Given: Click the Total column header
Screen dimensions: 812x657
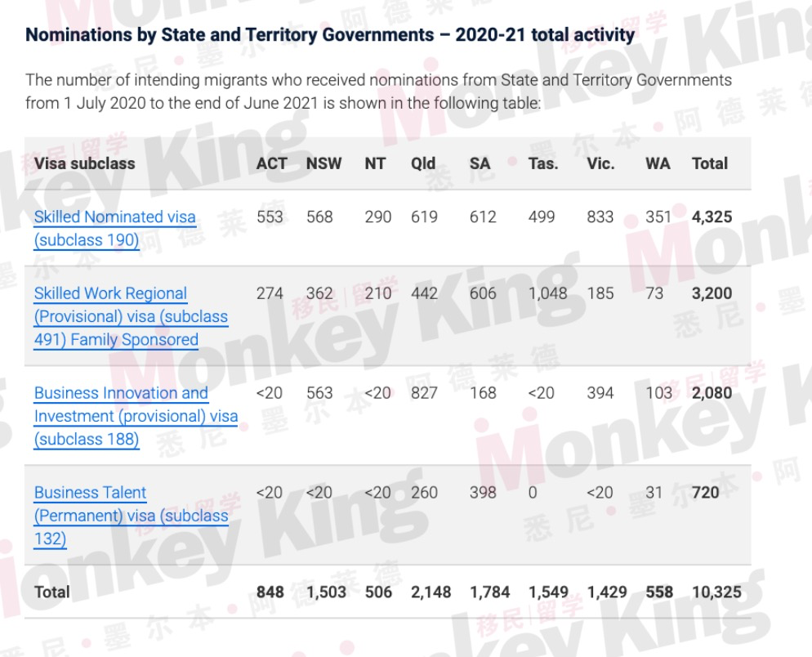Looking at the screenshot, I should point(710,163).
